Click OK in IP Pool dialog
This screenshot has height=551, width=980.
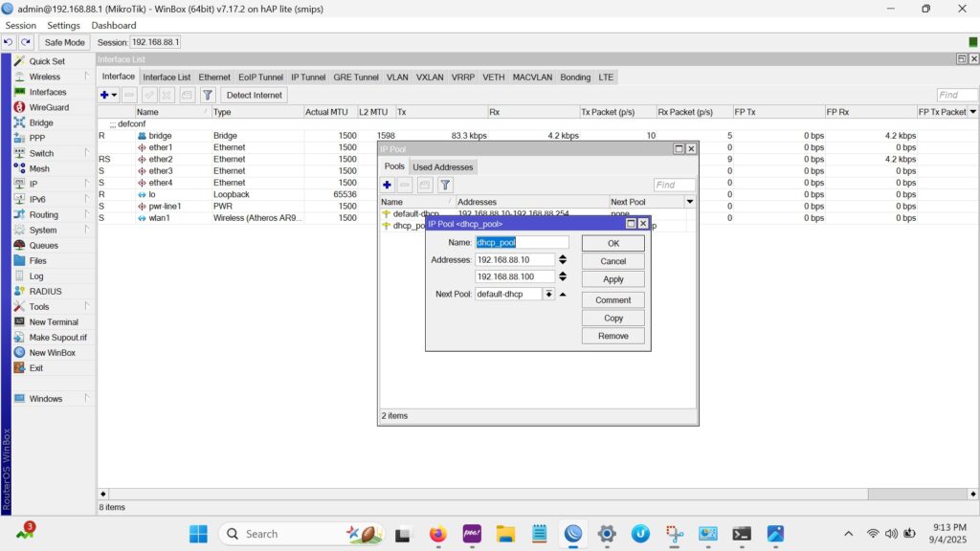point(613,243)
